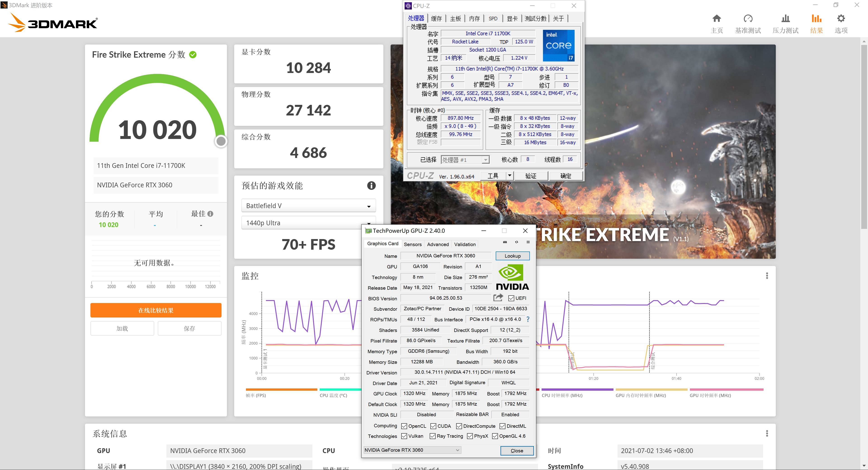
Task: Click the Lookup button in GPU-Z
Action: tap(512, 256)
